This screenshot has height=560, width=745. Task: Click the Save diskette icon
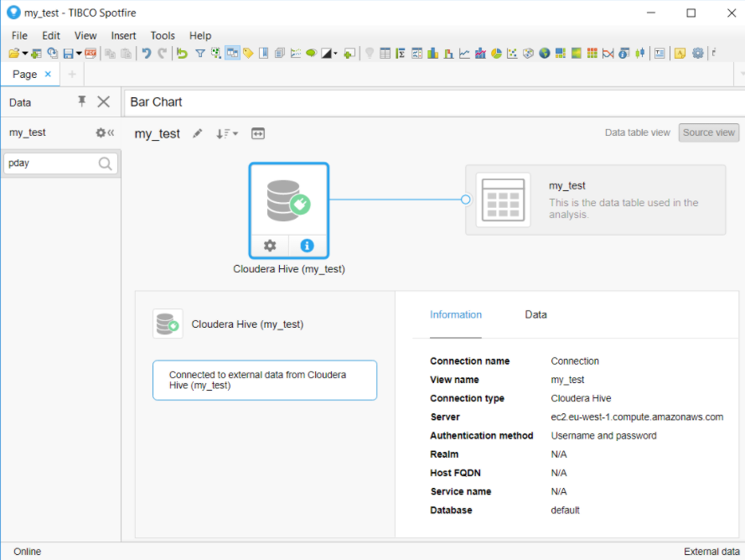pos(69,54)
